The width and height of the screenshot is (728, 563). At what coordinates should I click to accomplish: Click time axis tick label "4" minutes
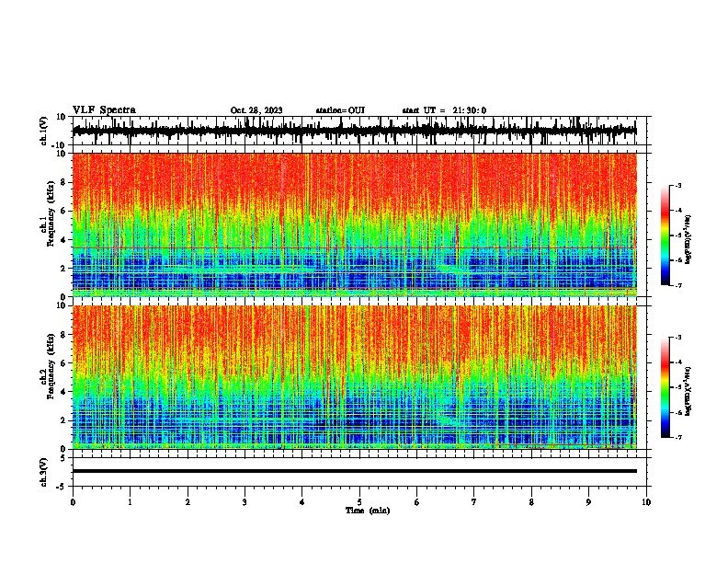point(302,502)
